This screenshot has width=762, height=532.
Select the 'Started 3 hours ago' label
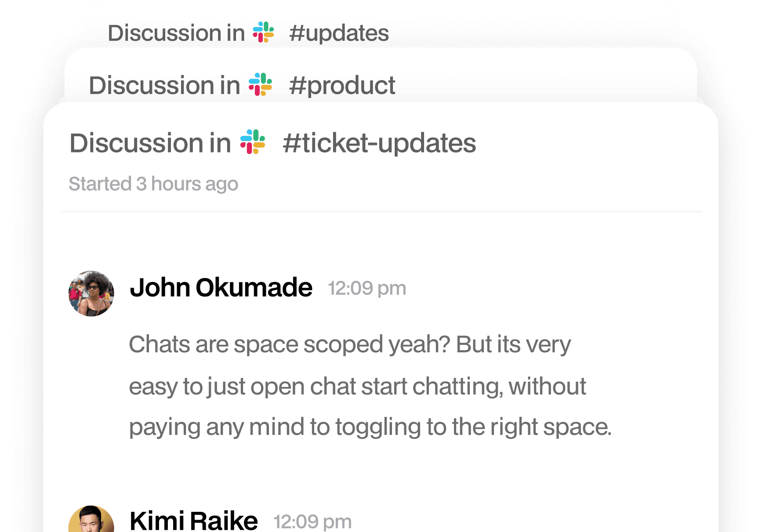pos(153,184)
